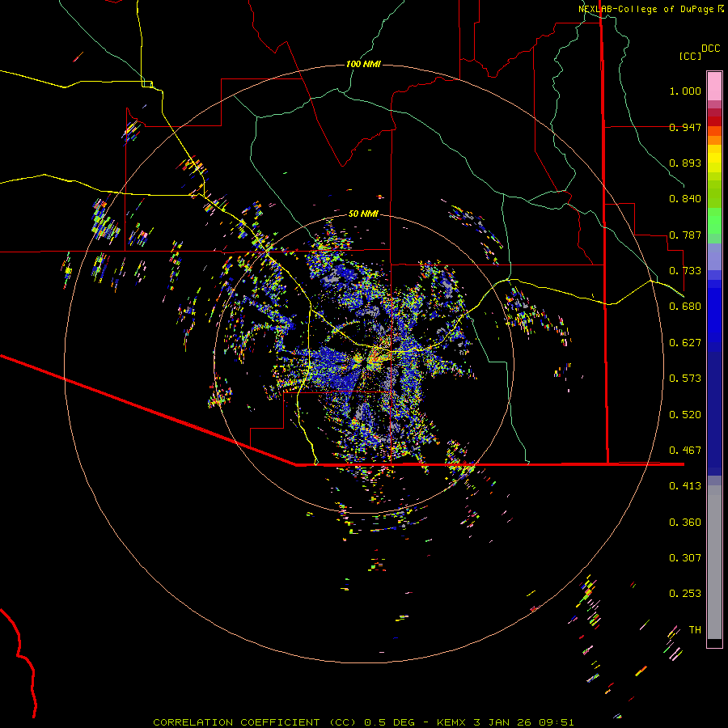Select the 0.787 scale label

tap(685, 235)
